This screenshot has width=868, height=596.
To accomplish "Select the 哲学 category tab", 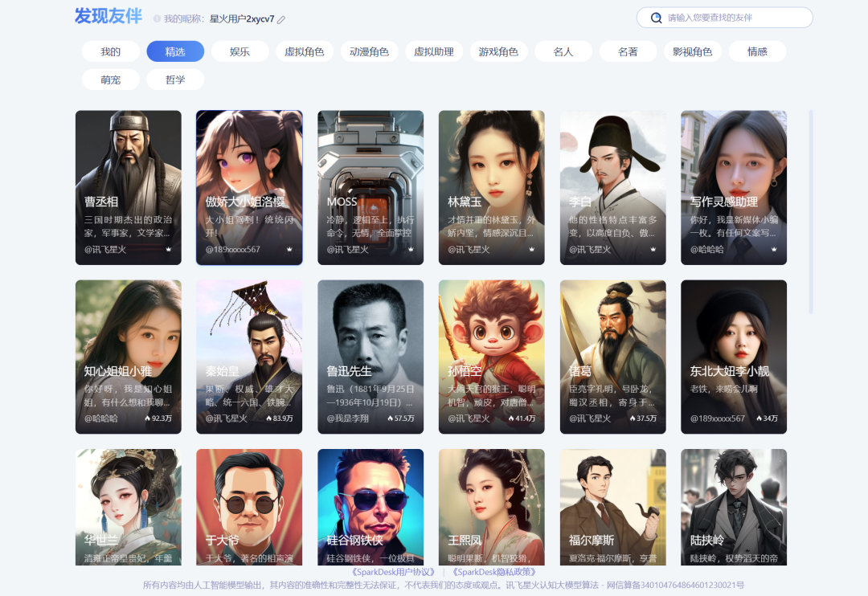I will [x=175, y=80].
